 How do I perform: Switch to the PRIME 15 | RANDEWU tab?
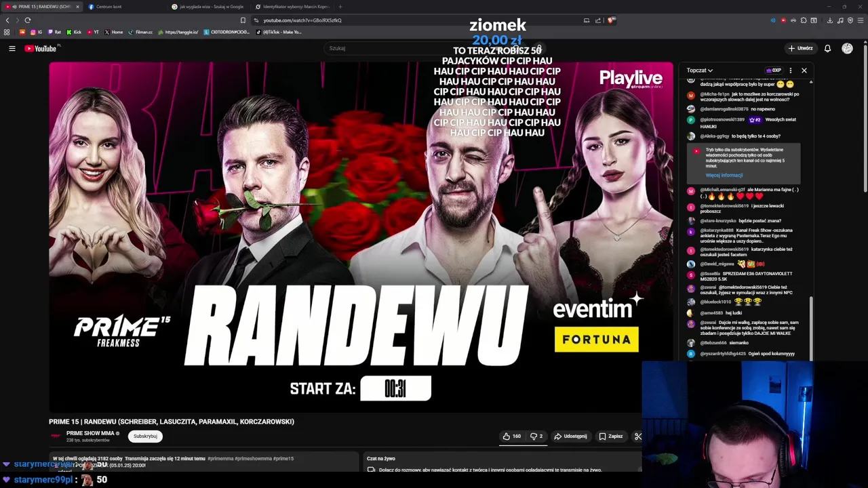coord(42,7)
